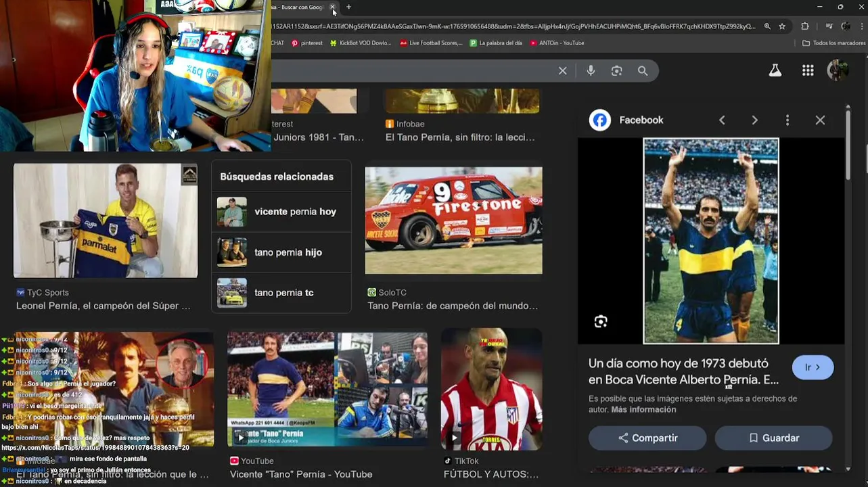The height and width of the screenshot is (487, 868).
Task: Open the KickBot VOD Downloader bookmark
Action: pyautogui.click(x=361, y=43)
